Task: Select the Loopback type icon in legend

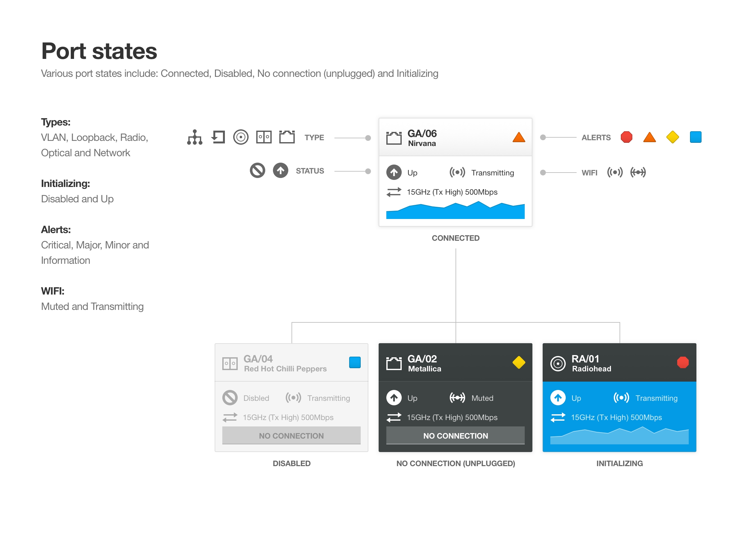Action: [218, 137]
